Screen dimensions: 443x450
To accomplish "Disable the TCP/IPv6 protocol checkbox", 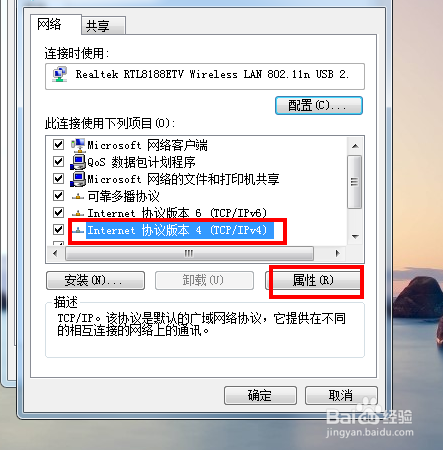I will (59, 213).
